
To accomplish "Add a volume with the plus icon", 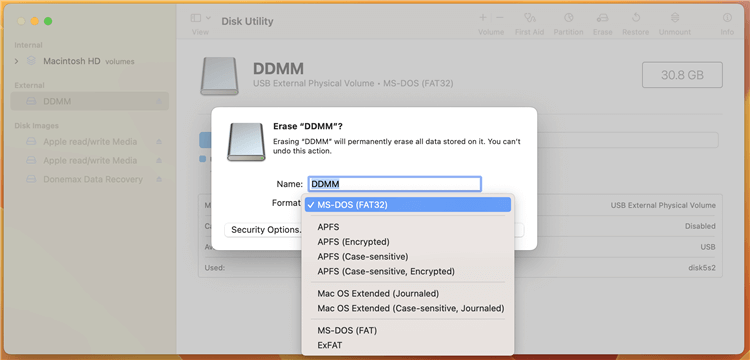I will pyautogui.click(x=483, y=18).
